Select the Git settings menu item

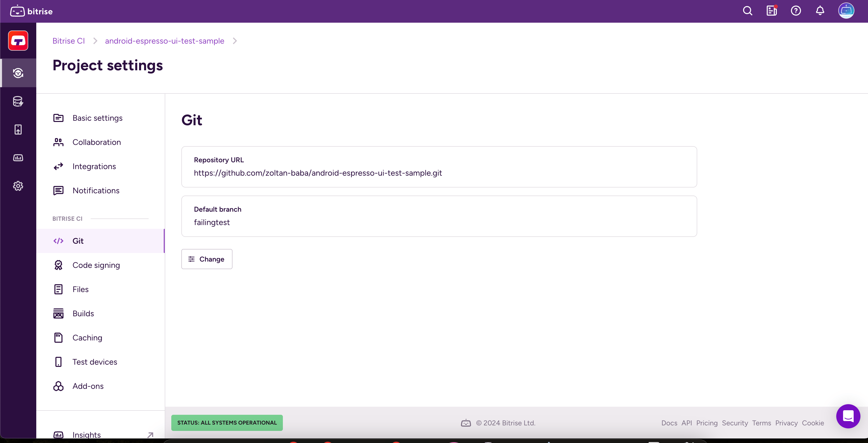[78, 241]
